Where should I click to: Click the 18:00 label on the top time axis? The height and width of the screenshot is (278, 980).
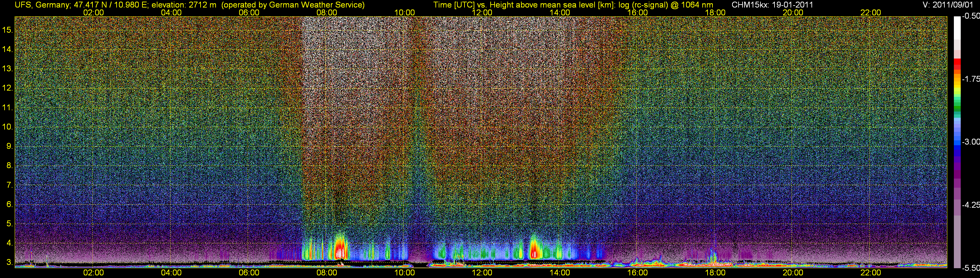click(715, 12)
